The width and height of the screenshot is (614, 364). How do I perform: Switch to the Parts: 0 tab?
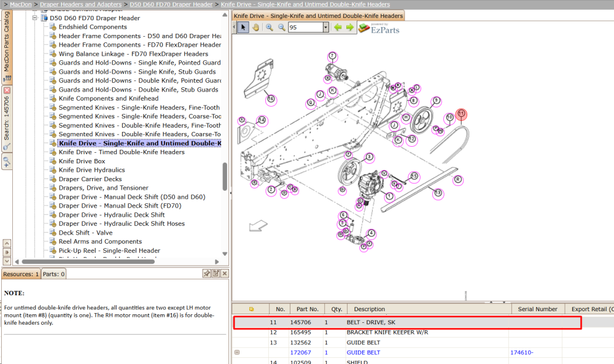[53, 274]
